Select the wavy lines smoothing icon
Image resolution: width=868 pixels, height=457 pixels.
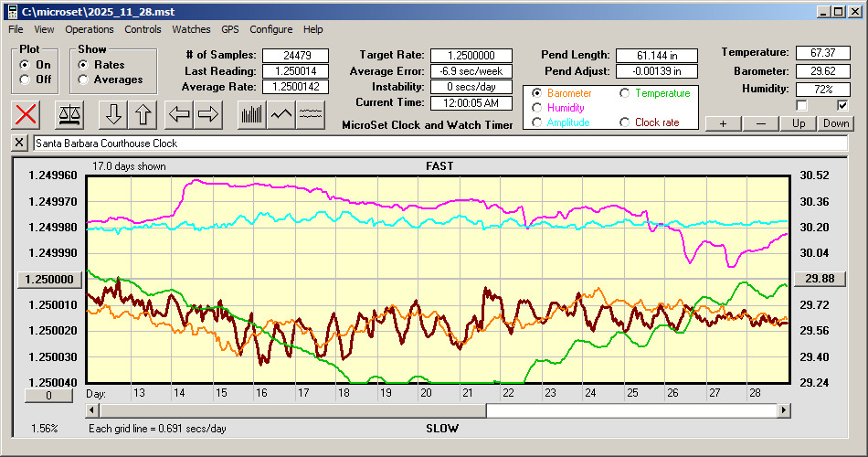[311, 114]
